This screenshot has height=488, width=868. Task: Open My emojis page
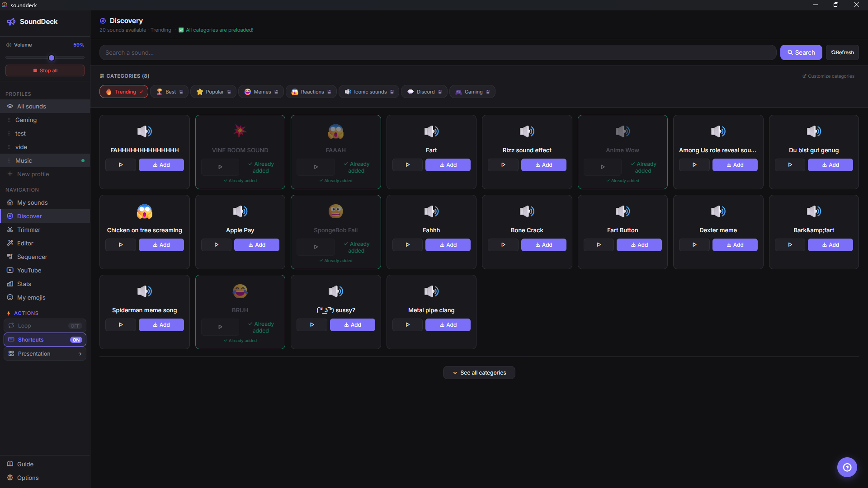45,297
